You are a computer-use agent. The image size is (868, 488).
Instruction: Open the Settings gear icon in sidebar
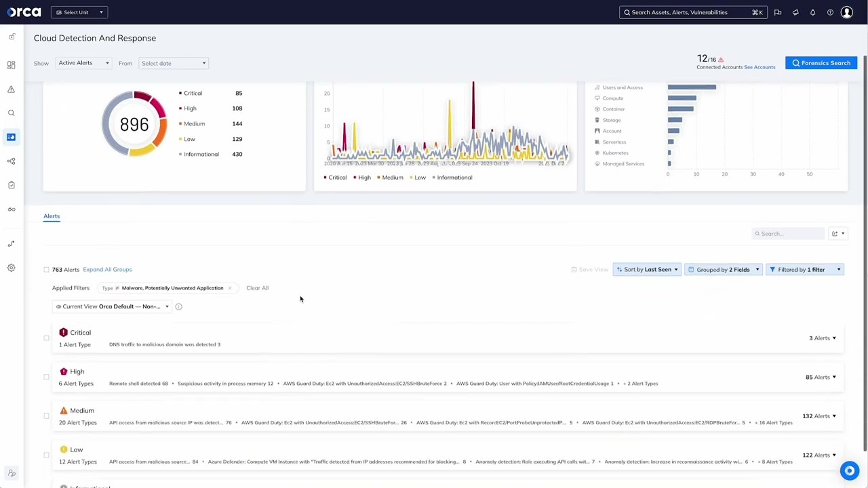(12, 268)
